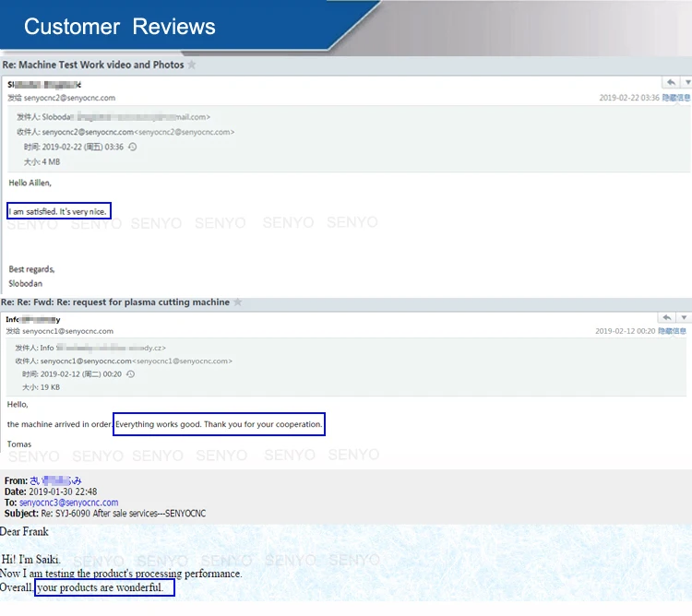The width and height of the screenshot is (692, 616).
Task: Click clock icon beside 2019-02-12 00:20 time
Action: pyautogui.click(x=131, y=373)
